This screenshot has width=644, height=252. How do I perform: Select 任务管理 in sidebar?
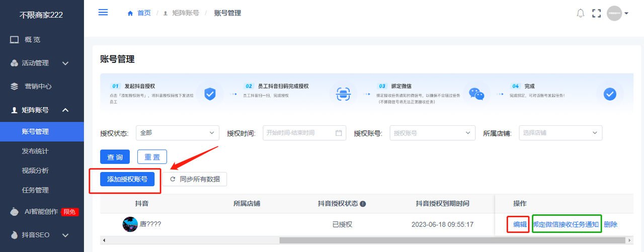click(x=35, y=190)
